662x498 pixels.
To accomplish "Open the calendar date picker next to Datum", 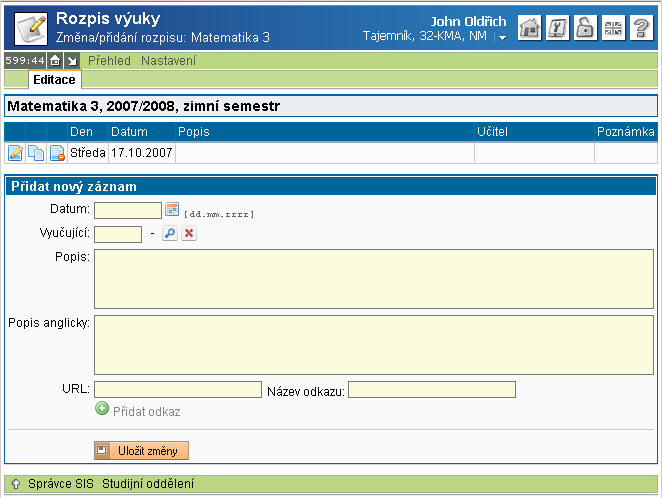I will coord(171,210).
